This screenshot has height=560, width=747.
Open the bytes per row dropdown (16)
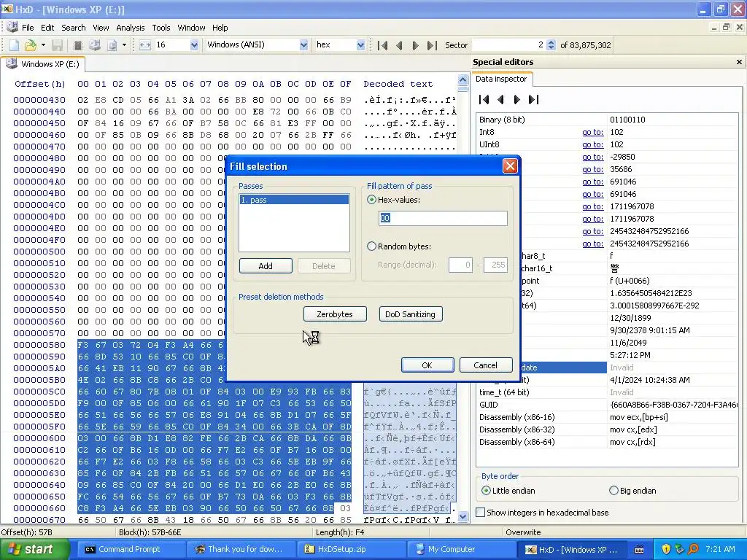194,45
